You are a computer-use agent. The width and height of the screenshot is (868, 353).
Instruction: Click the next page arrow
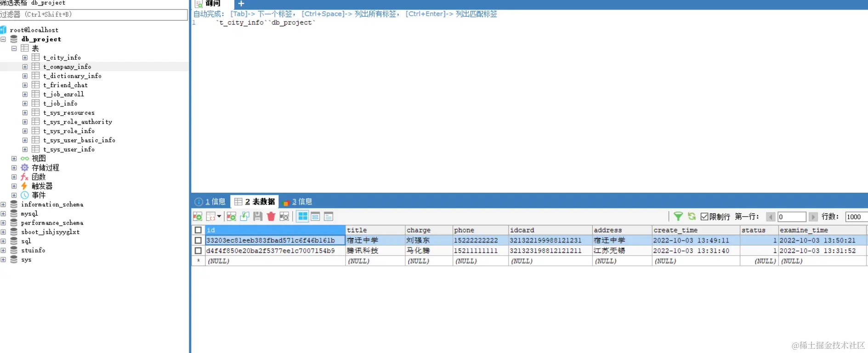pos(813,217)
